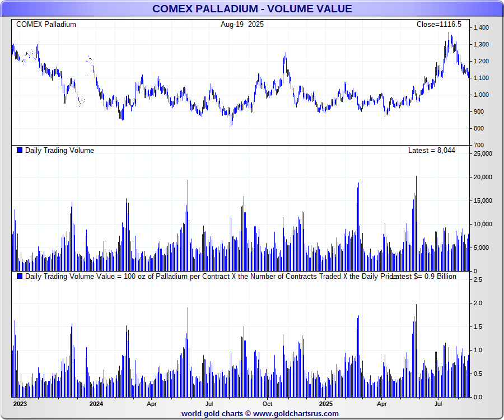This screenshot has width=504, height=420.
Task: Click the '5,000' volume axis label
Action: point(481,248)
